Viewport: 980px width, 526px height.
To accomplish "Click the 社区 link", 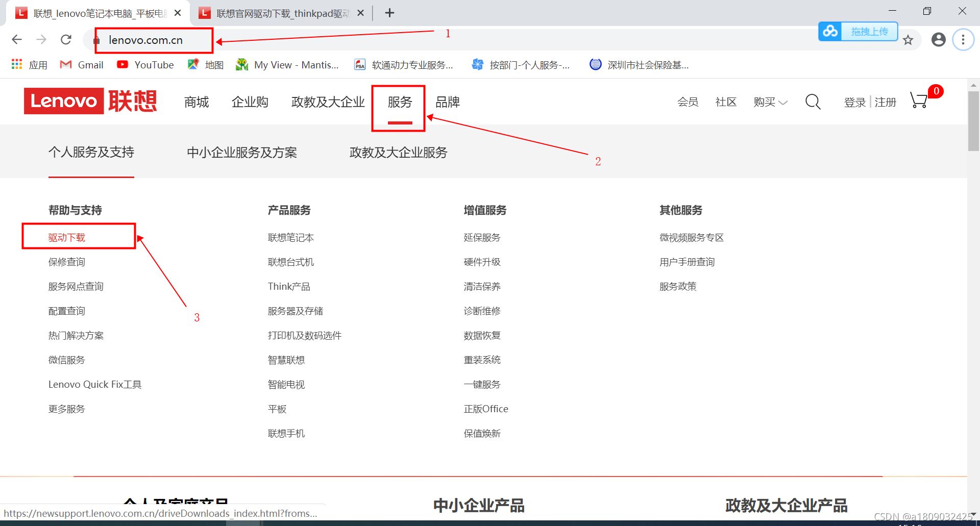I will coord(726,102).
